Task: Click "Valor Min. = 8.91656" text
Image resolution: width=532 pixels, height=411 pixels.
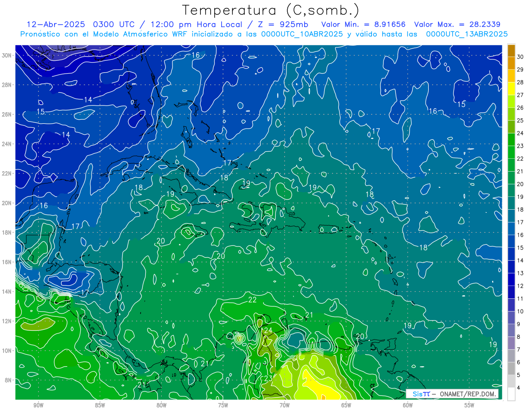Action: pos(364,24)
